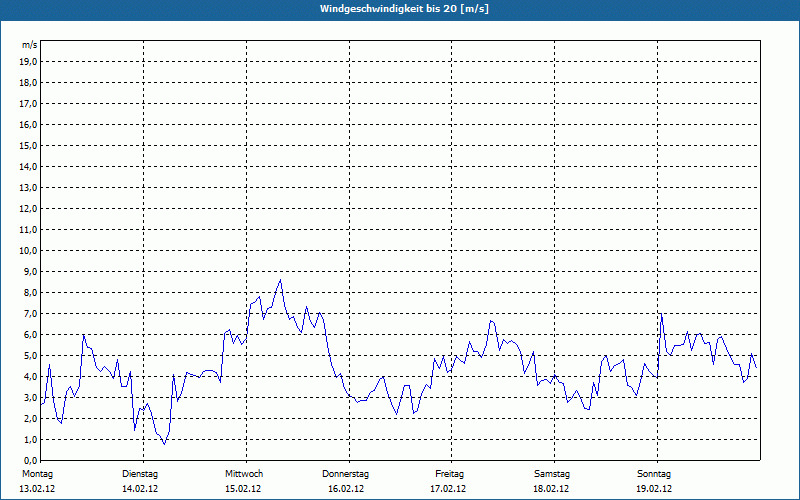Select the 2,0 y-axis value
This screenshot has width=800, height=500.
pyautogui.click(x=31, y=419)
